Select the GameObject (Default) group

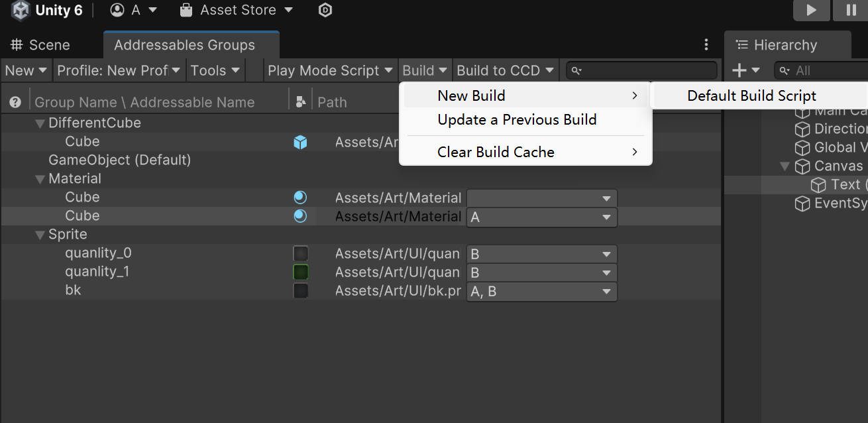coord(119,160)
